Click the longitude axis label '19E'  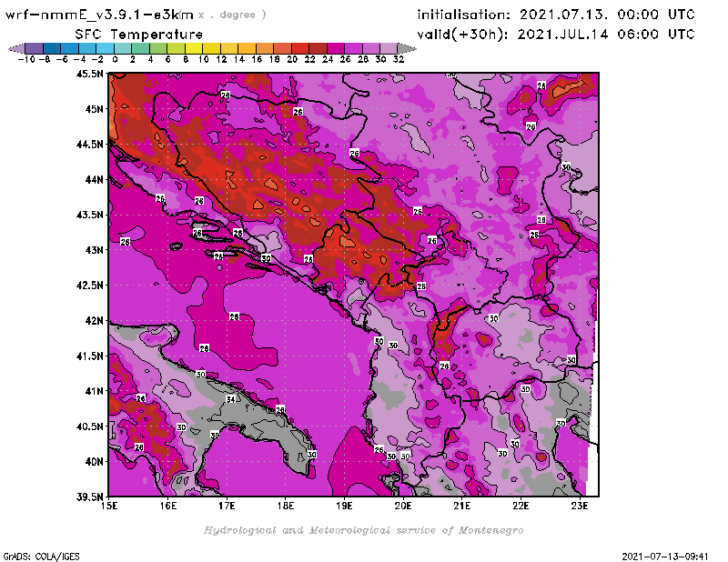[x=345, y=506]
